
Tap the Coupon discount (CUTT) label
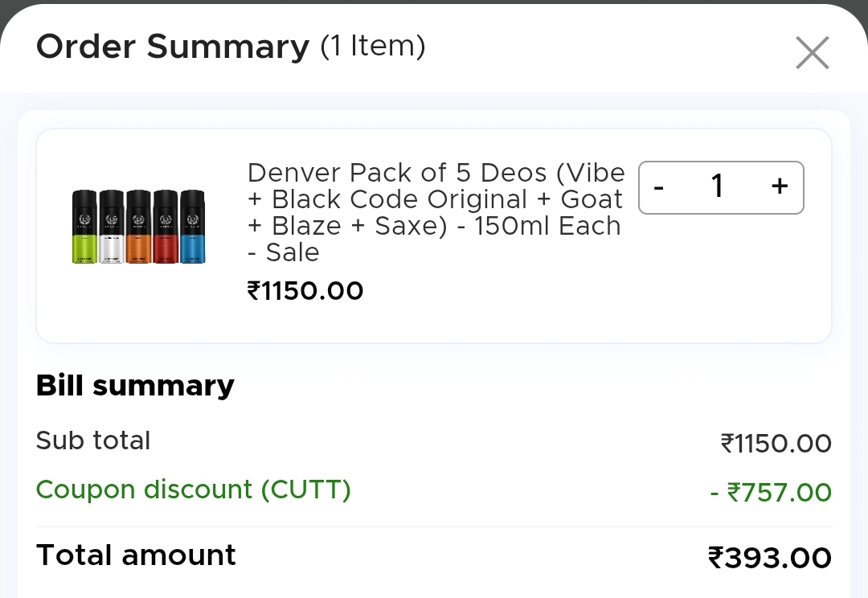tap(194, 489)
